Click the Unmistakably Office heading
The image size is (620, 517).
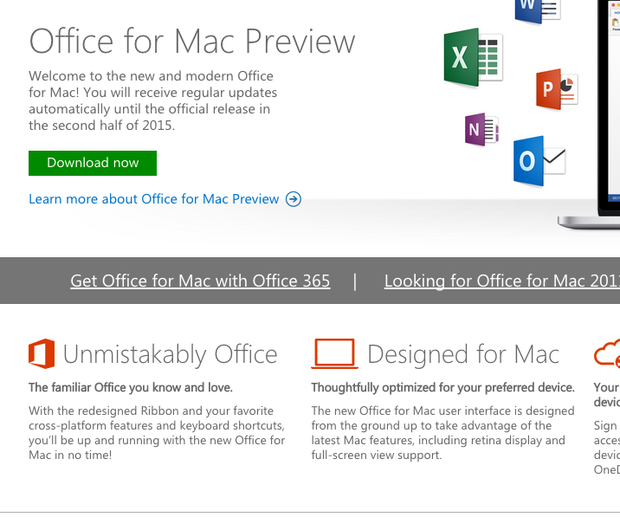point(170,354)
